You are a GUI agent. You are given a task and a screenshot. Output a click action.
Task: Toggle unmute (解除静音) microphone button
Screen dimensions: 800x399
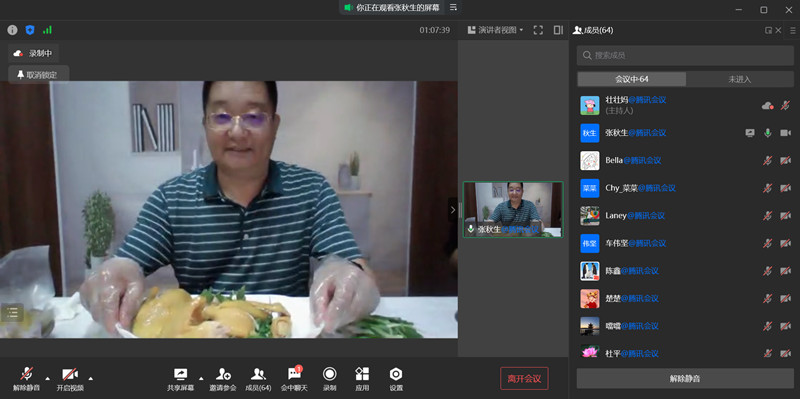pyautogui.click(x=27, y=379)
